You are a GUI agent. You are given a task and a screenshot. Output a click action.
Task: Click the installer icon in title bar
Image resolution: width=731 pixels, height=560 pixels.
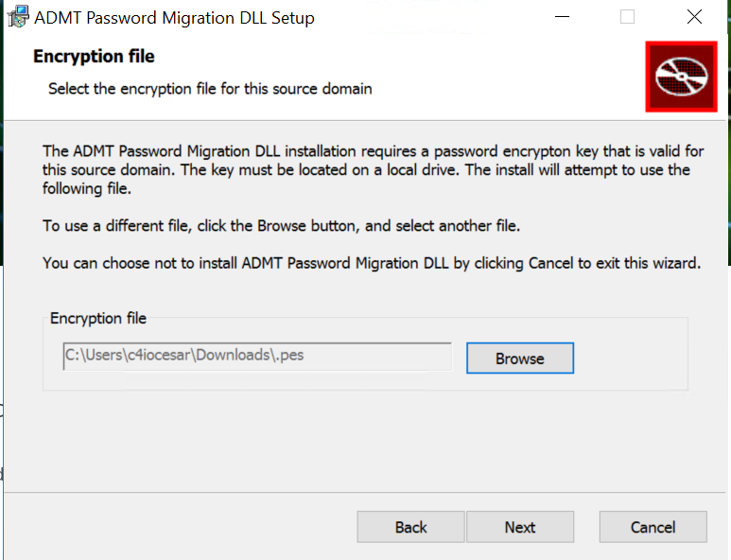[x=17, y=17]
